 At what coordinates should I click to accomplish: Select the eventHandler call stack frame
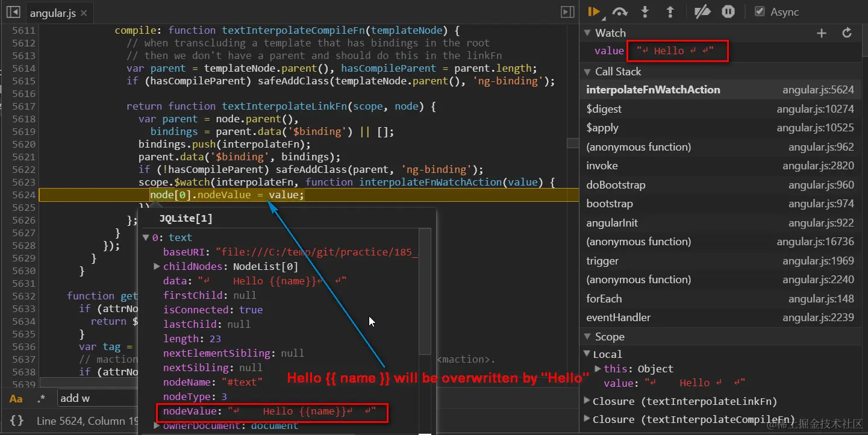click(720, 318)
